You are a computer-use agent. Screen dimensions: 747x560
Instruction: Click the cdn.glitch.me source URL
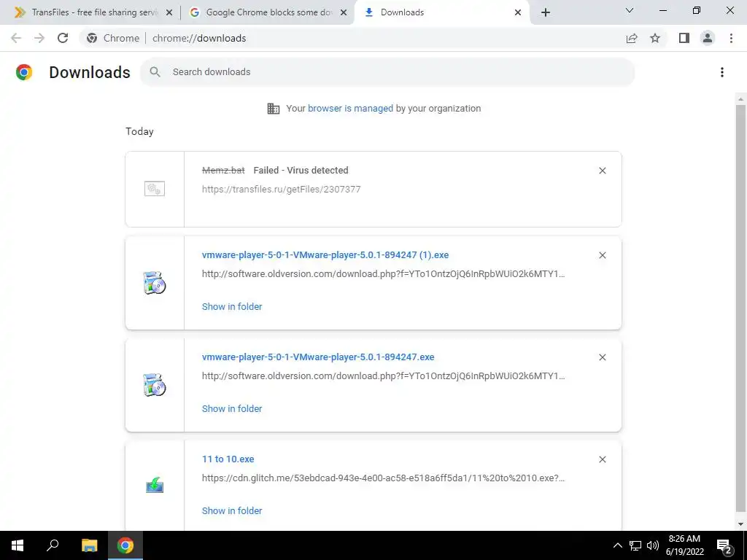point(384,478)
